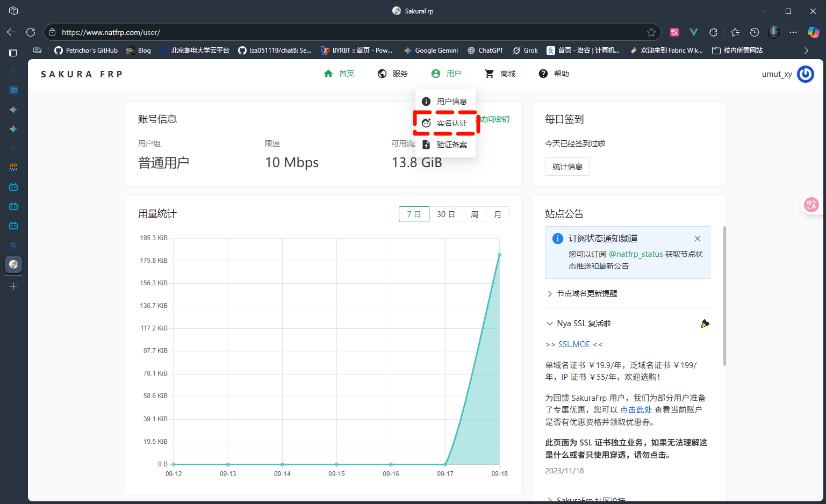Image resolution: width=826 pixels, height=504 pixels.
Task: Click the floating pink translate page bubble
Action: [x=811, y=204]
